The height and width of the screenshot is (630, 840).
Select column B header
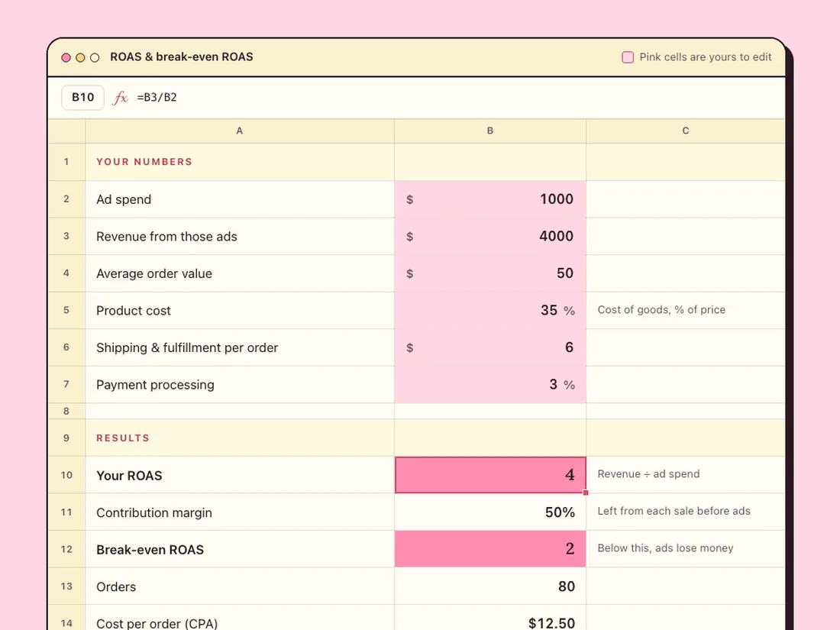pyautogui.click(x=490, y=131)
